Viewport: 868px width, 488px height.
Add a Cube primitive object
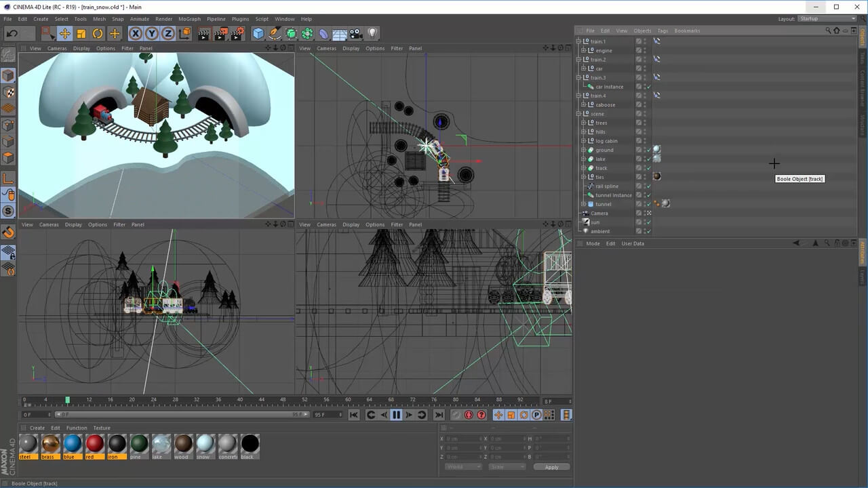coord(258,33)
